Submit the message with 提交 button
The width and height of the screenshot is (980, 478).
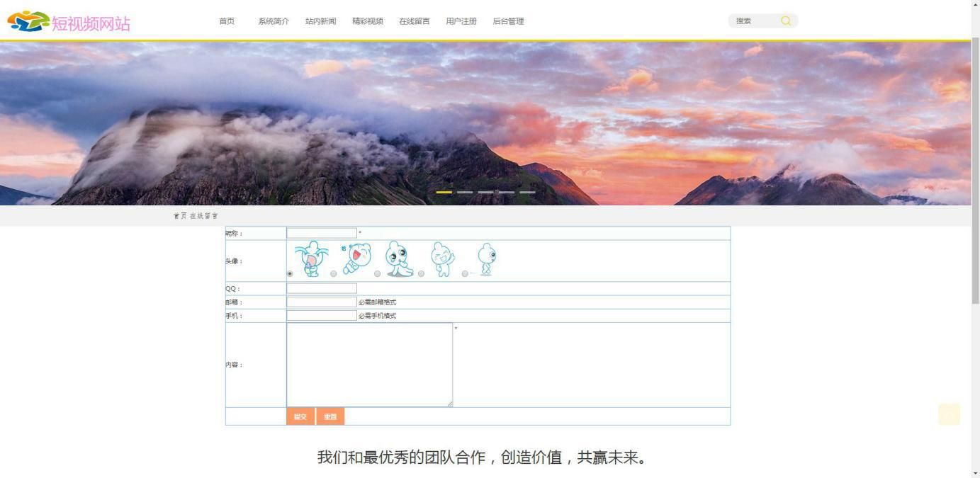tap(300, 416)
